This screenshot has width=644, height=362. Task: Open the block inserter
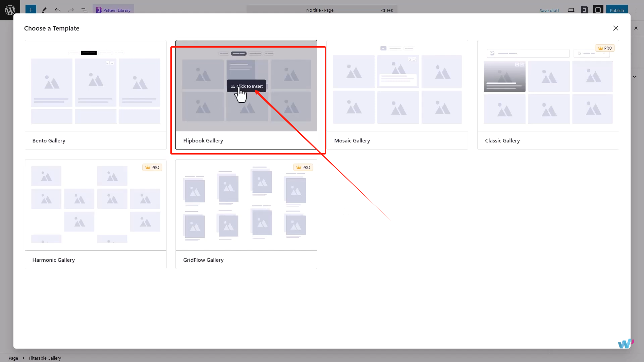tap(31, 10)
